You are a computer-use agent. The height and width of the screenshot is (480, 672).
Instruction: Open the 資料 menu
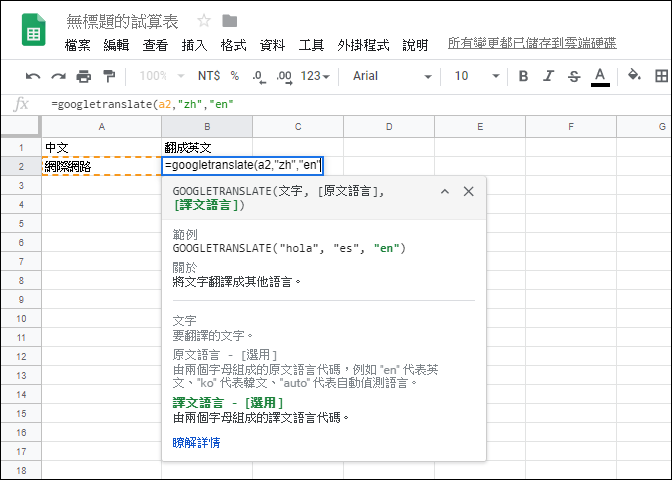[272, 45]
